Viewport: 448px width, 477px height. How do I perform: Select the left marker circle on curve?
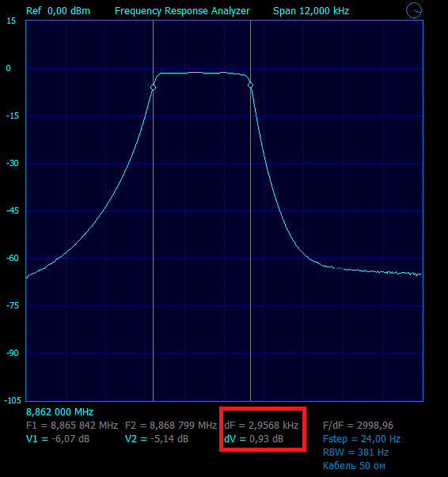153,88
